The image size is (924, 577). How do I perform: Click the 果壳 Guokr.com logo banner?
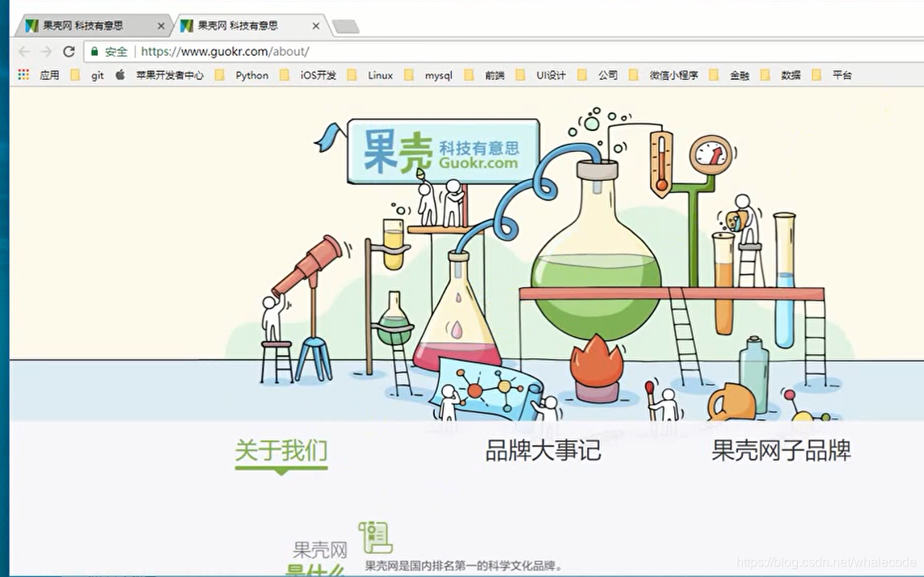pos(443,151)
